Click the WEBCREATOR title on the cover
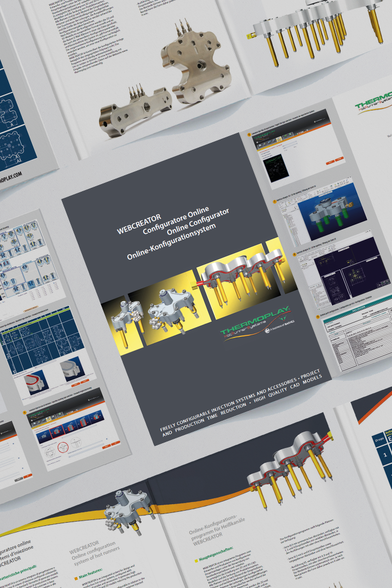 pyautogui.click(x=139, y=224)
